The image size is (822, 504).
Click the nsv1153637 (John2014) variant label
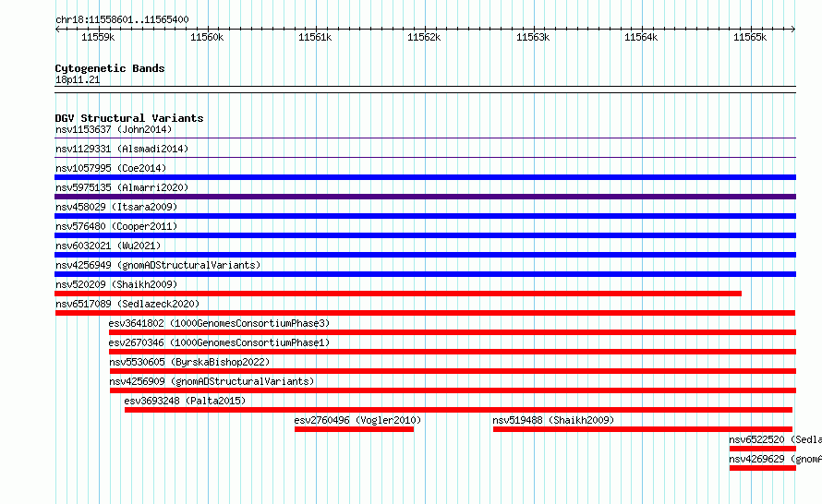click(x=114, y=129)
